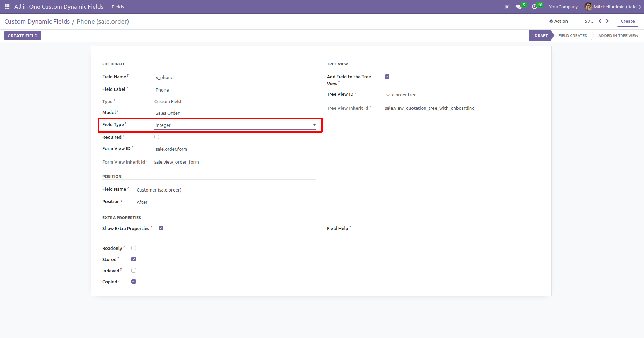Open the Action gear menu
This screenshot has height=338, width=644.
click(558, 21)
